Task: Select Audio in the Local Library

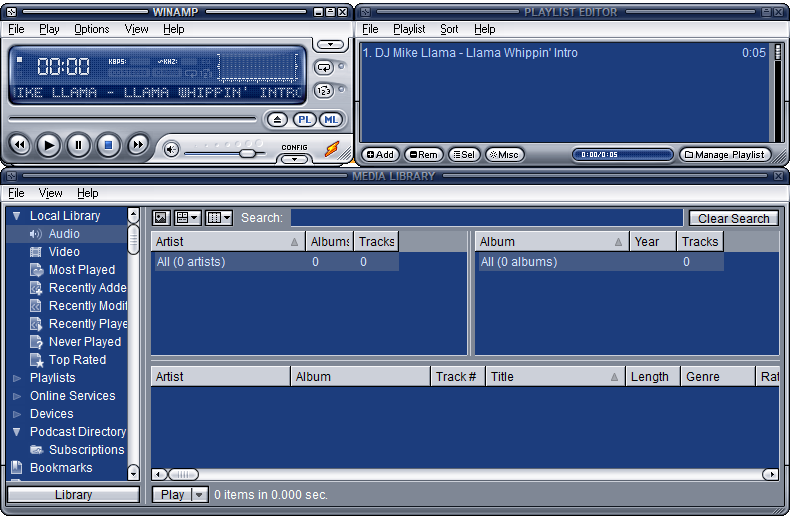Action: (x=64, y=234)
